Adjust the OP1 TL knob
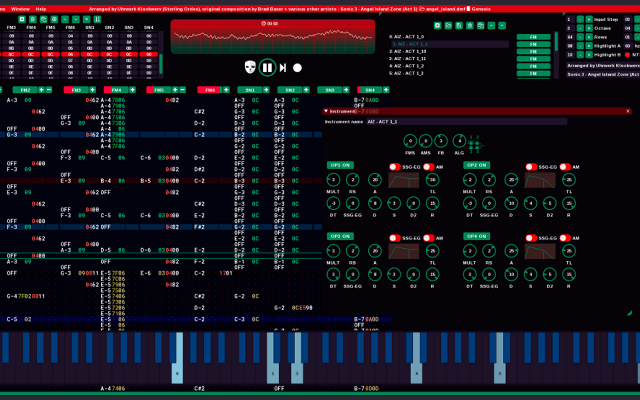Screen dimensions: 640x400 [x=432, y=180]
